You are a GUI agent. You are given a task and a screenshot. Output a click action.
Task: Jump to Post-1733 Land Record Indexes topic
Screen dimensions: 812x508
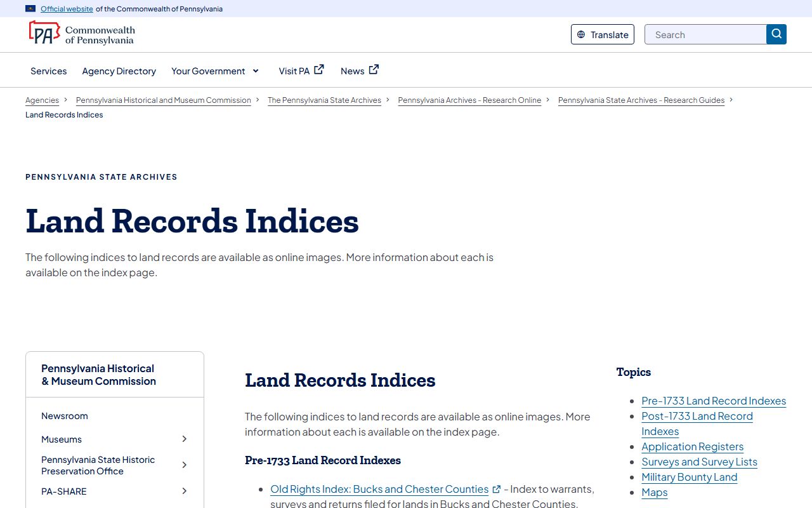click(x=697, y=424)
